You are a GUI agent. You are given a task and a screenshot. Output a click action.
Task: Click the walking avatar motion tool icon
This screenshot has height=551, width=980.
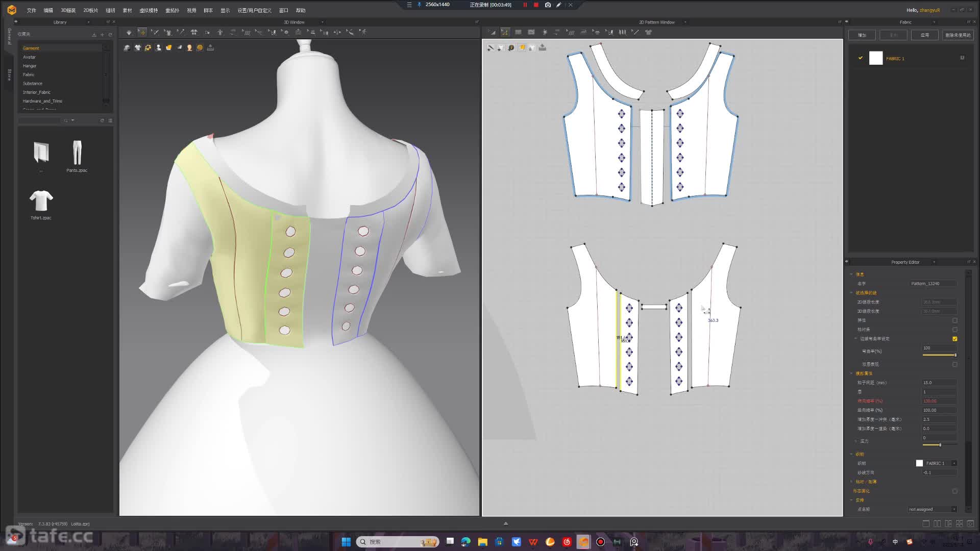click(363, 32)
